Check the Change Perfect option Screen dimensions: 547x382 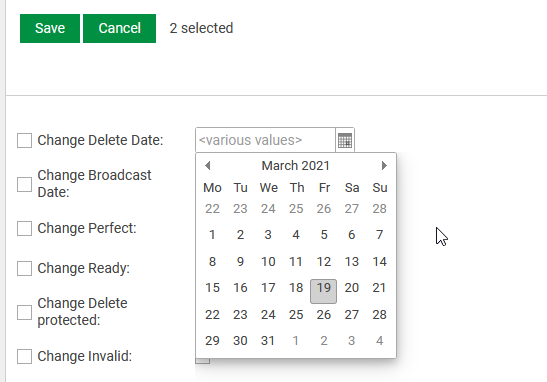[24, 228]
